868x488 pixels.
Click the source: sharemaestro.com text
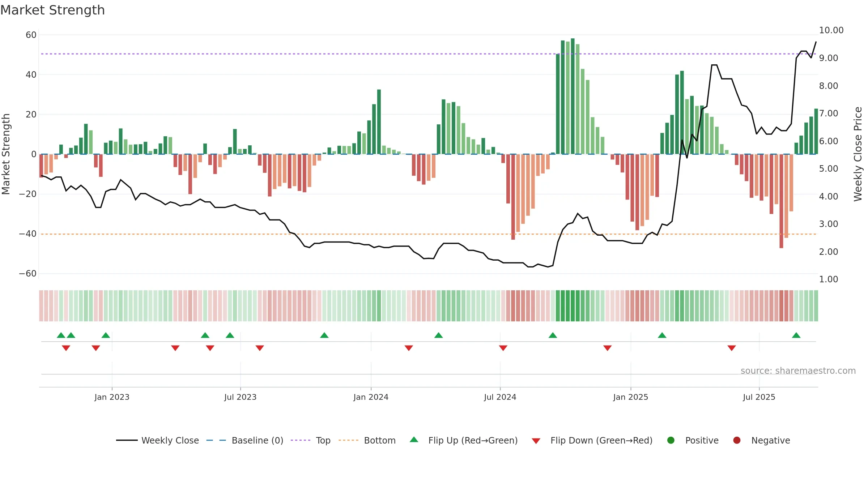pyautogui.click(x=798, y=371)
